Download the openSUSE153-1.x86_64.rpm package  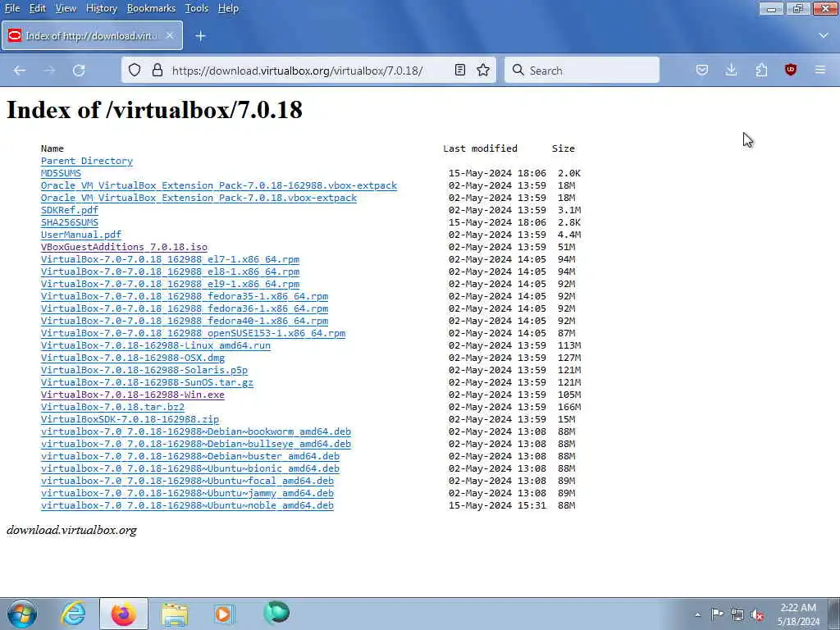[x=194, y=333]
